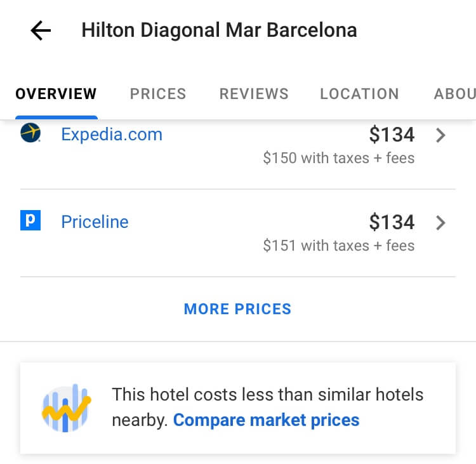Tap the More Prices button

pyautogui.click(x=237, y=309)
